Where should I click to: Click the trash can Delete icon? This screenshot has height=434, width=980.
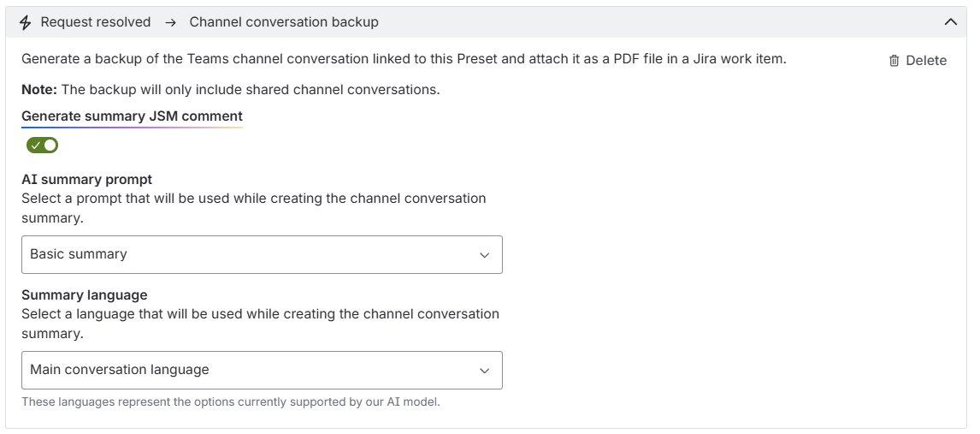click(x=894, y=61)
